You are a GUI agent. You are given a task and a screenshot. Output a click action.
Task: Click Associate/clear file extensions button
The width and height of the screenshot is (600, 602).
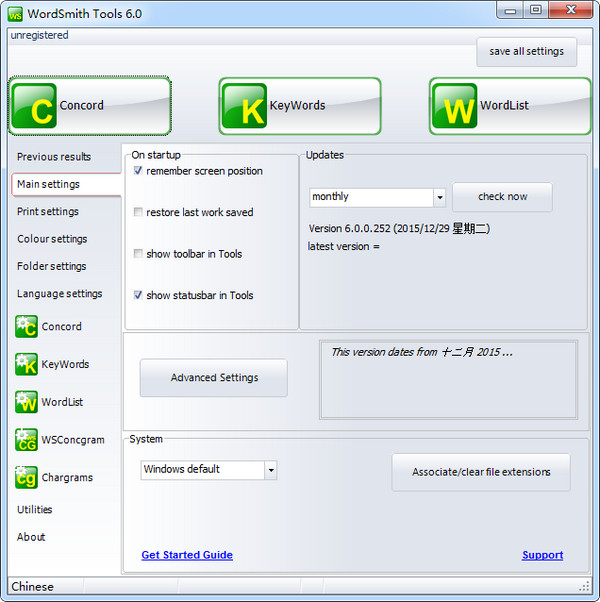coord(481,472)
